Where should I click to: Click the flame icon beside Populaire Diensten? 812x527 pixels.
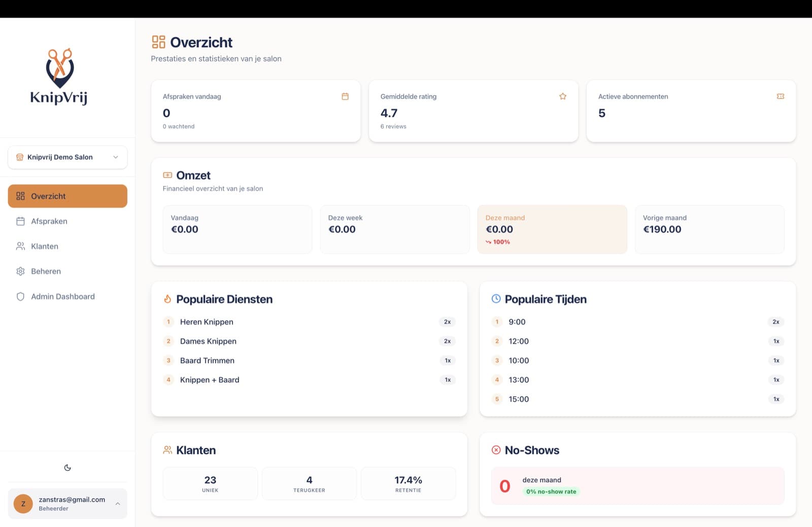point(167,299)
